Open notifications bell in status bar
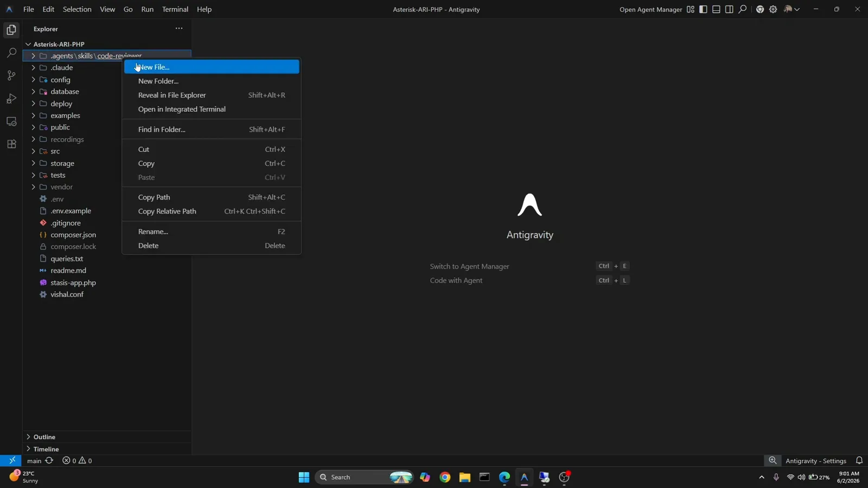Viewport: 868px width, 488px height. (x=859, y=460)
